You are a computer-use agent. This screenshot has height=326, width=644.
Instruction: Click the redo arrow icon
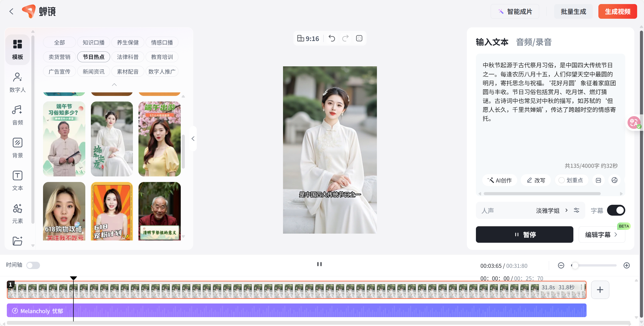click(x=346, y=38)
